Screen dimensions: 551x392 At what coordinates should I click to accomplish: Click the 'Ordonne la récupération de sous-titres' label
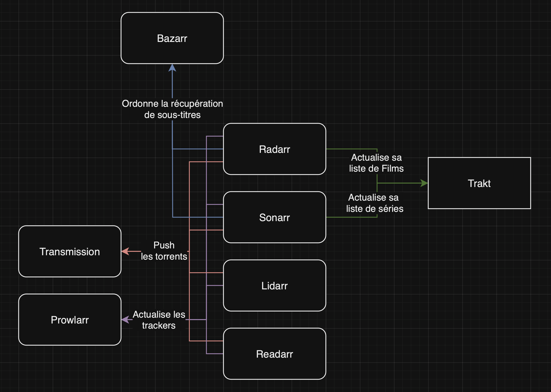[172, 109]
